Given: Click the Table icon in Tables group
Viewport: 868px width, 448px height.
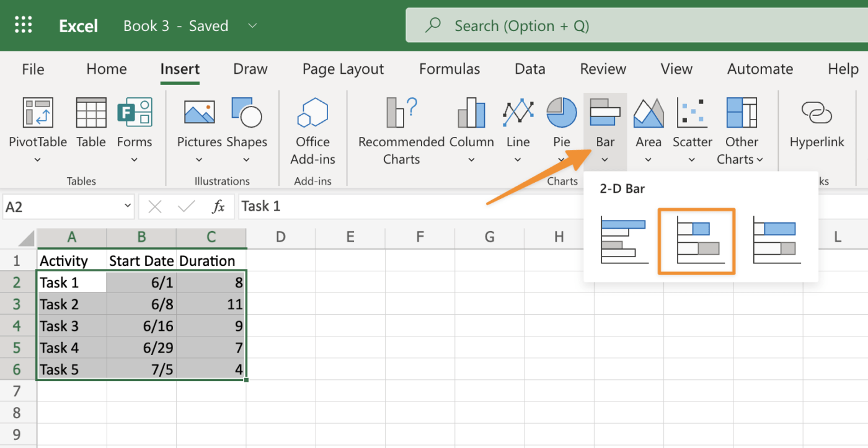Looking at the screenshot, I should 91,113.
